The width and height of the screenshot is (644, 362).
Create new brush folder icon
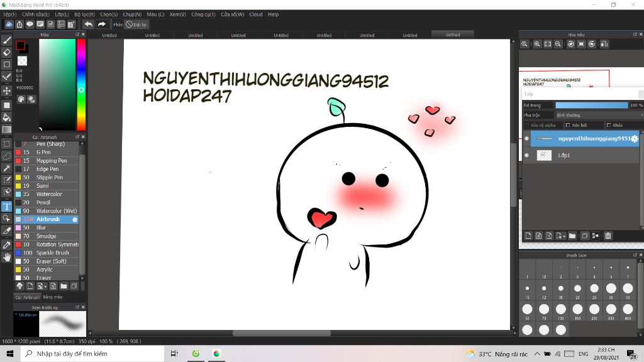[64, 286]
